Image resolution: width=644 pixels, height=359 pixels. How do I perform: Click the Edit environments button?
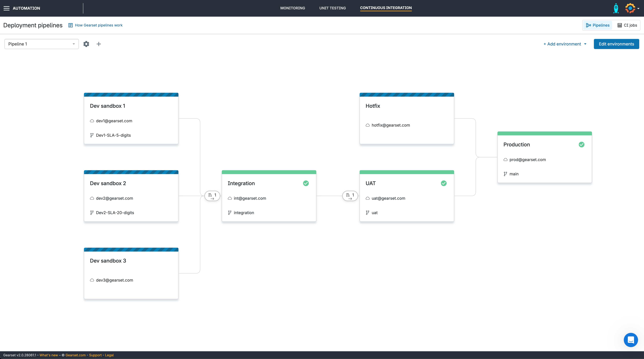(616, 44)
